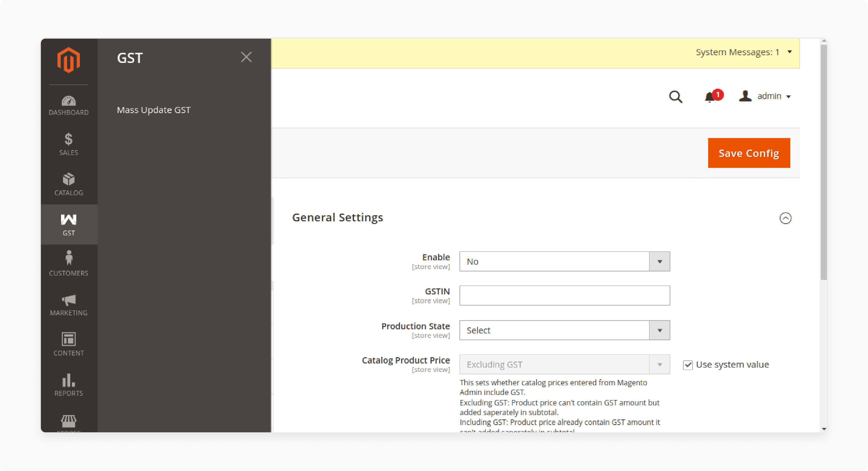
Task: Click the Catalog Product Price label
Action: click(406, 360)
